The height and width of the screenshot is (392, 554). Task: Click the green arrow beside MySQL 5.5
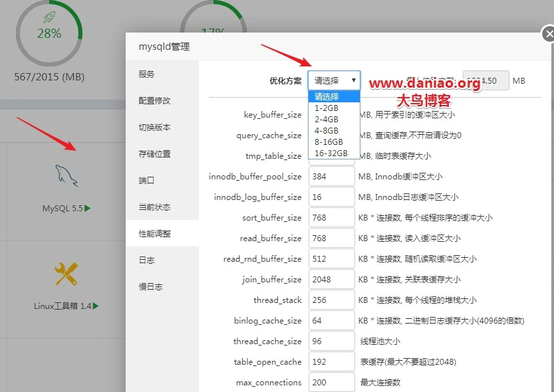pyautogui.click(x=88, y=208)
